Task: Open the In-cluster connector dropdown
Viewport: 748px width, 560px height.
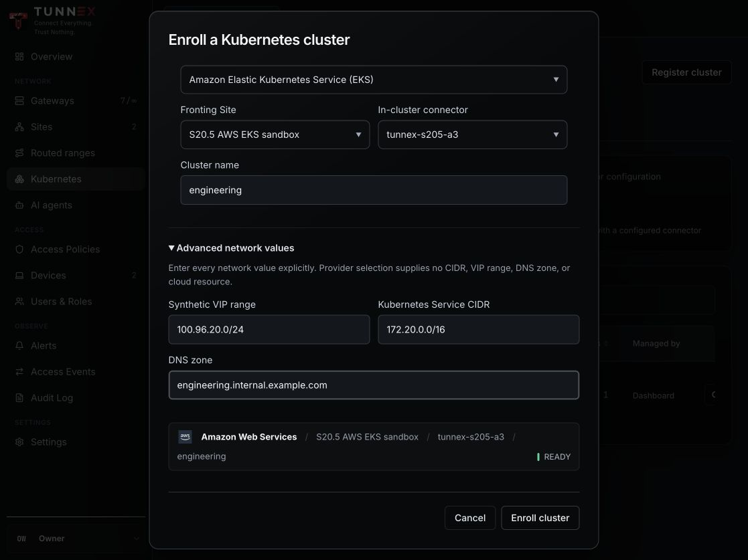Action: tap(472, 134)
